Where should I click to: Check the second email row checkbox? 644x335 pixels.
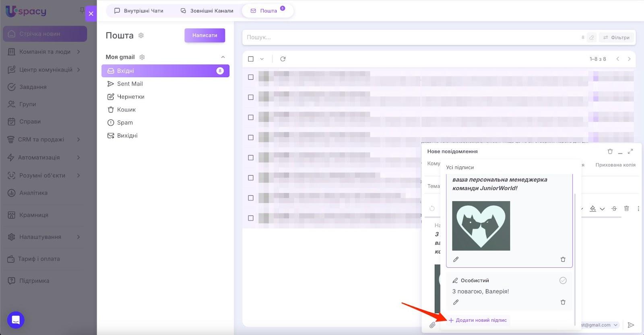click(x=251, y=97)
